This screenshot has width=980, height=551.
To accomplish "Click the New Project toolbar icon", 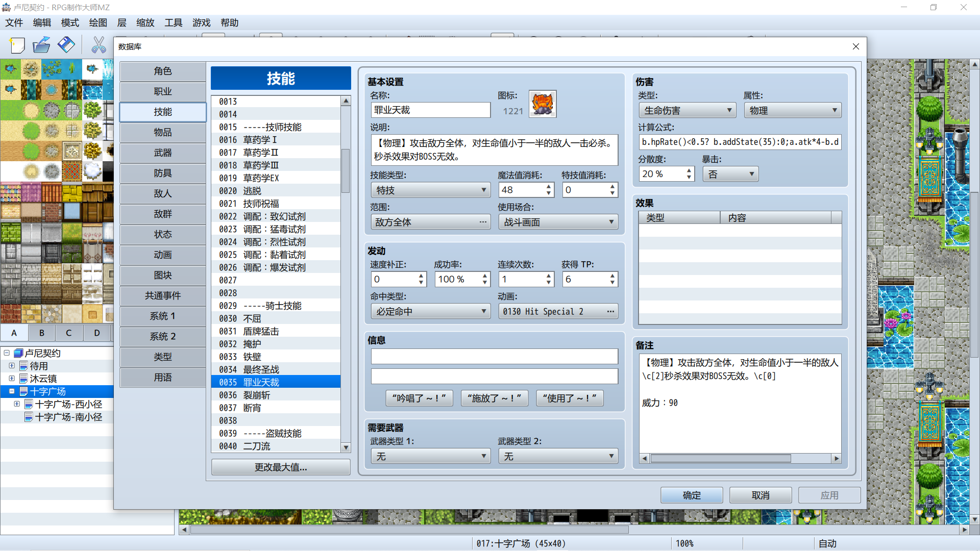I will pyautogui.click(x=17, y=45).
